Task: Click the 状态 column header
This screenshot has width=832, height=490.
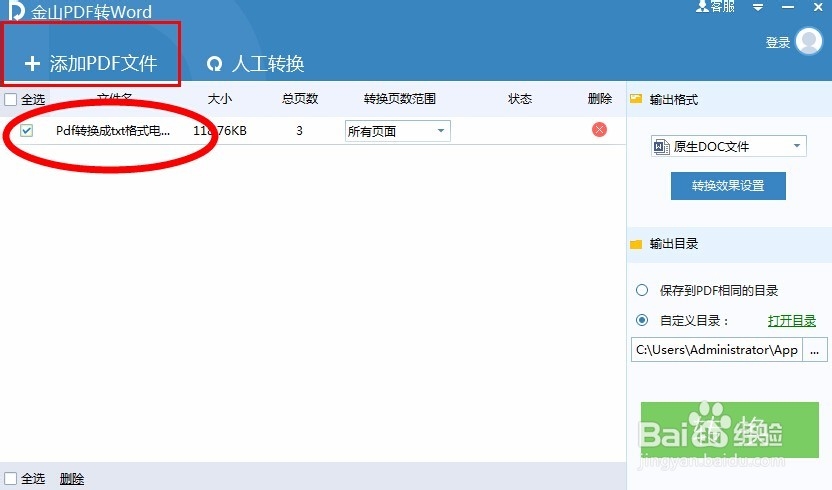Action: (x=519, y=99)
